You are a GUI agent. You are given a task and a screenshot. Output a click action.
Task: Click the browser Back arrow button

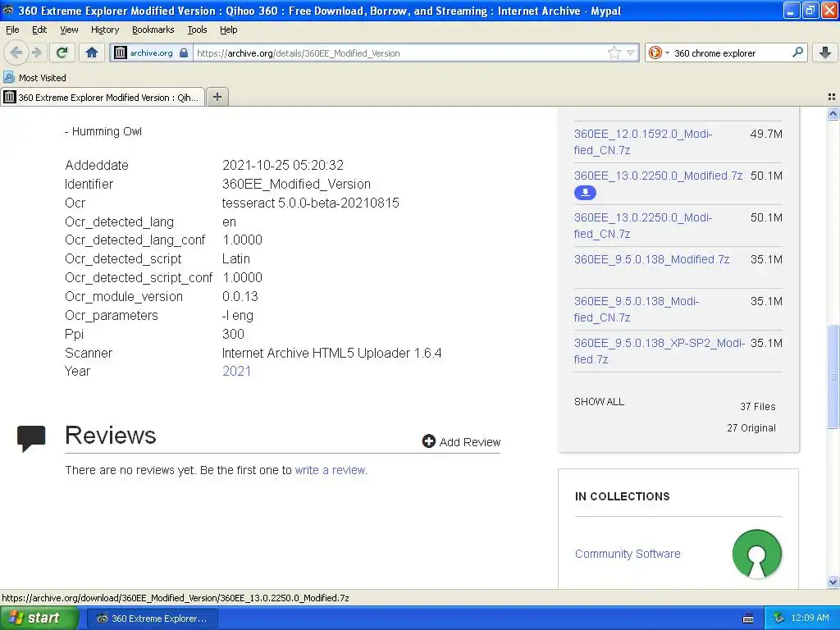[16, 52]
